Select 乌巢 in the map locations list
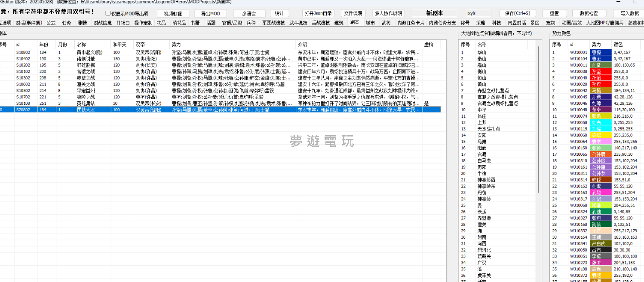The image size is (644, 282). [482, 142]
